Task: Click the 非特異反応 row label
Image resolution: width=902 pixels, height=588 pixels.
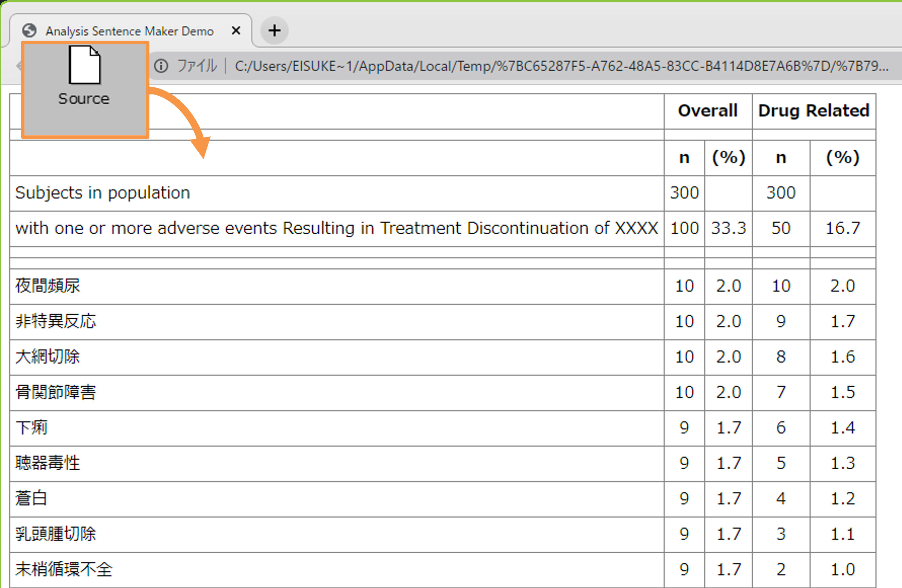Action: (56, 321)
